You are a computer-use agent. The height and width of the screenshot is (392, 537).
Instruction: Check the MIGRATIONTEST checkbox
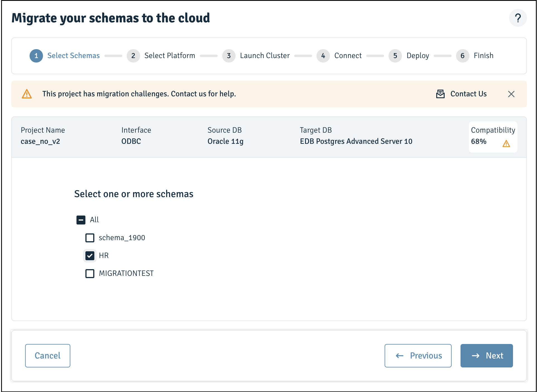click(x=90, y=273)
